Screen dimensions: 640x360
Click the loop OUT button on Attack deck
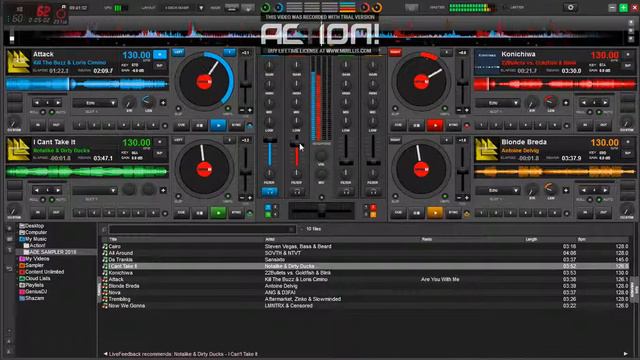56,125
